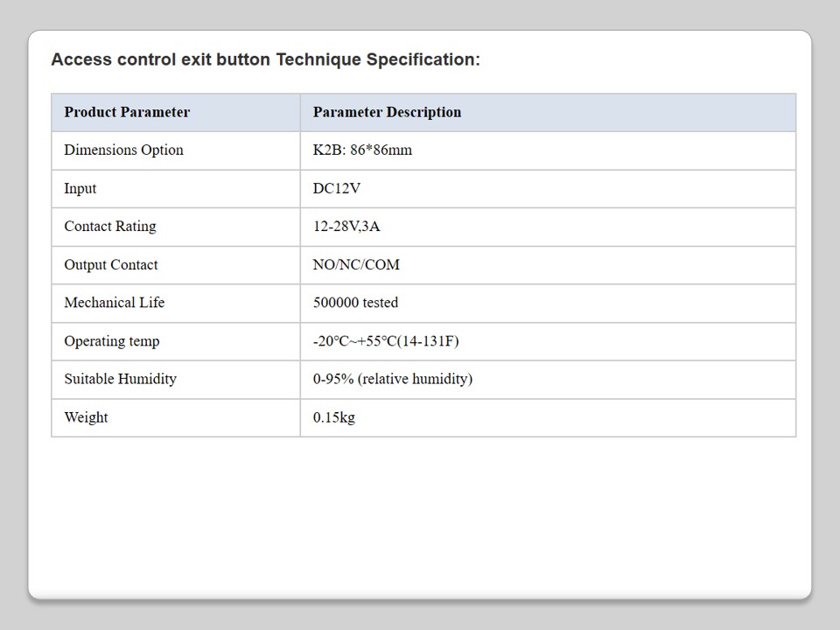Click the Dimensions Option cell

123,150
